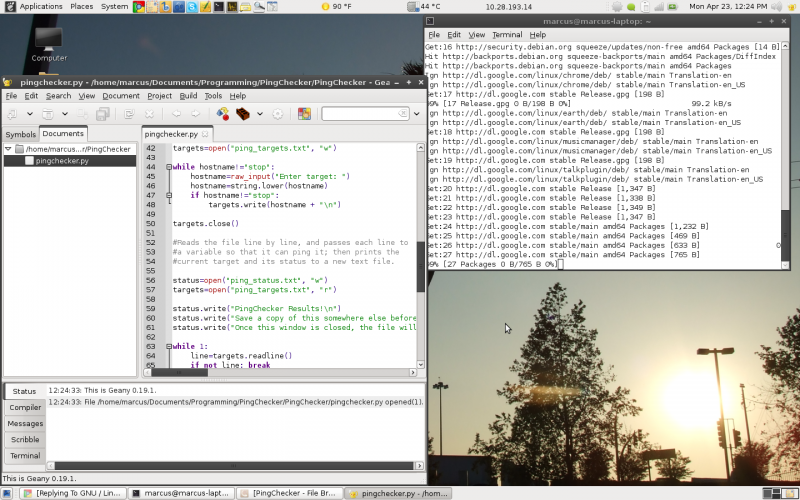Click the magnifier search launcher in top panel
This screenshot has height=500, width=800.
click(x=259, y=7)
